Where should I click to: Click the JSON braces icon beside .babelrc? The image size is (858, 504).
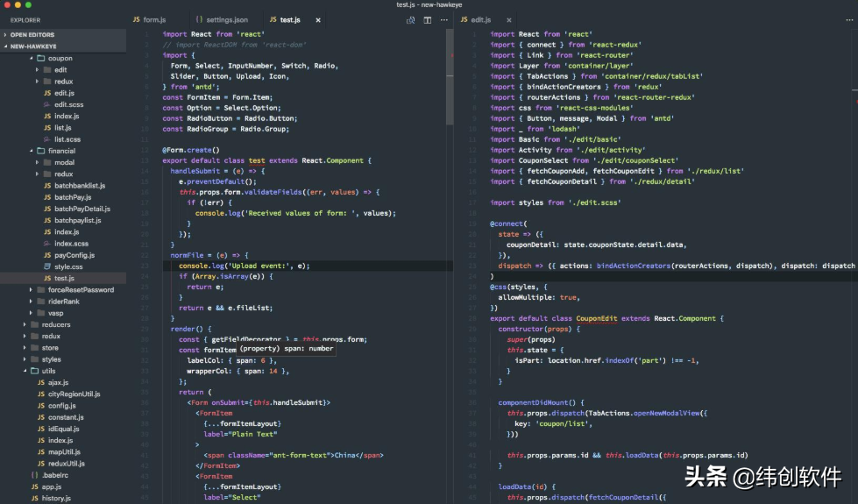[33, 475]
